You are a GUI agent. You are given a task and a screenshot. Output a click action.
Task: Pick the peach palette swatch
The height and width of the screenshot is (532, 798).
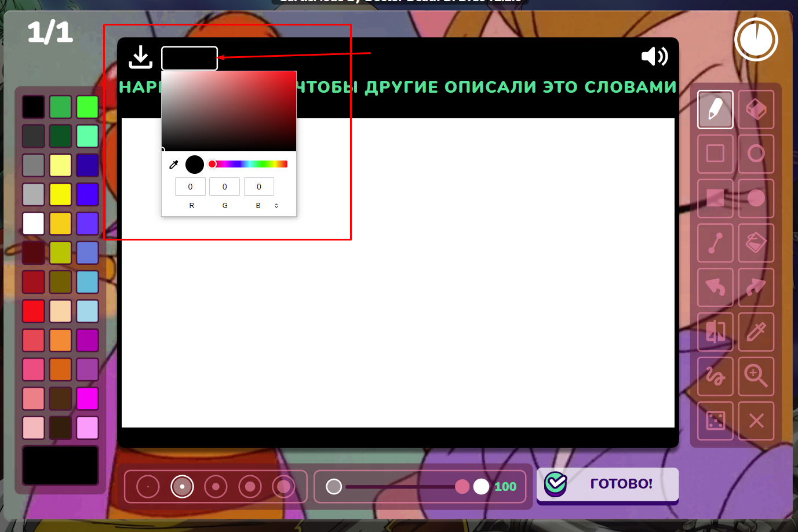[60, 311]
